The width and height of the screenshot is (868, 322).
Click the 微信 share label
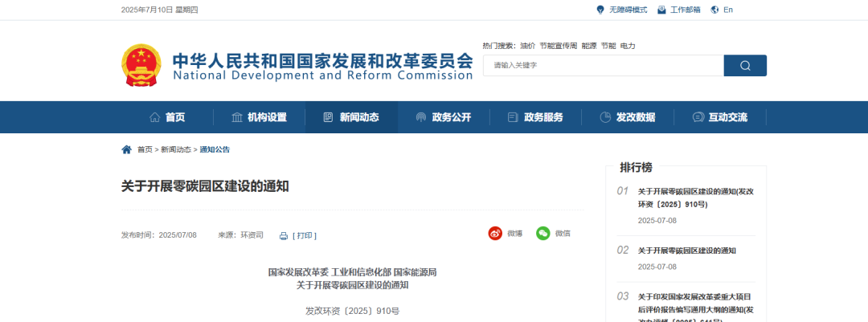563,234
